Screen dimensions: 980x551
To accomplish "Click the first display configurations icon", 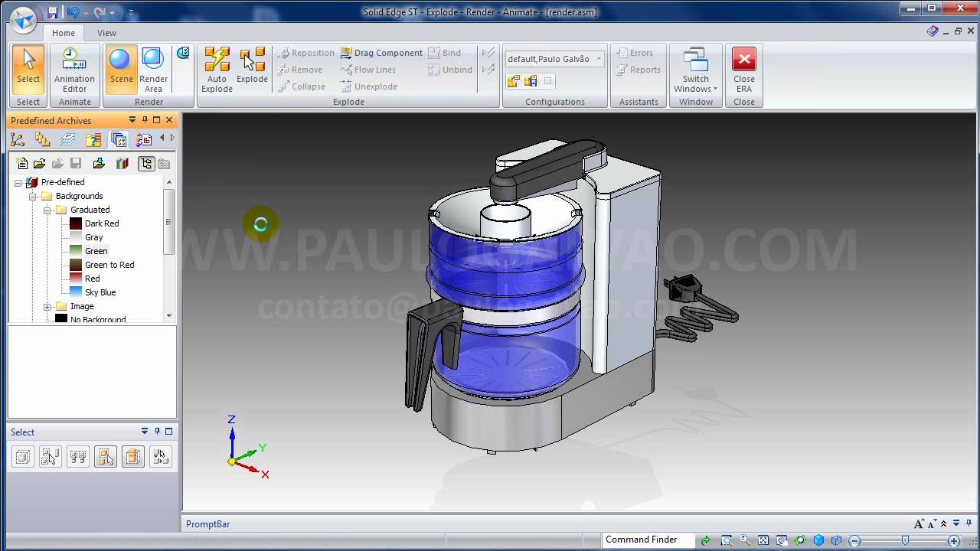I will pos(513,81).
